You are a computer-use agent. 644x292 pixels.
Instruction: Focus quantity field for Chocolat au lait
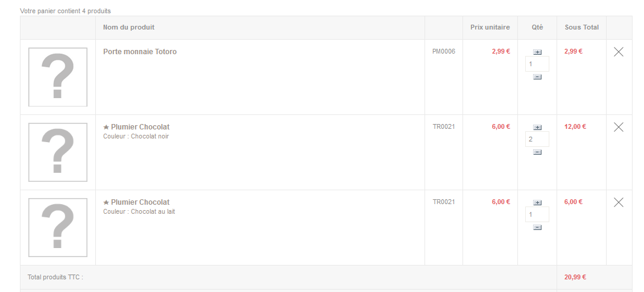(x=537, y=214)
